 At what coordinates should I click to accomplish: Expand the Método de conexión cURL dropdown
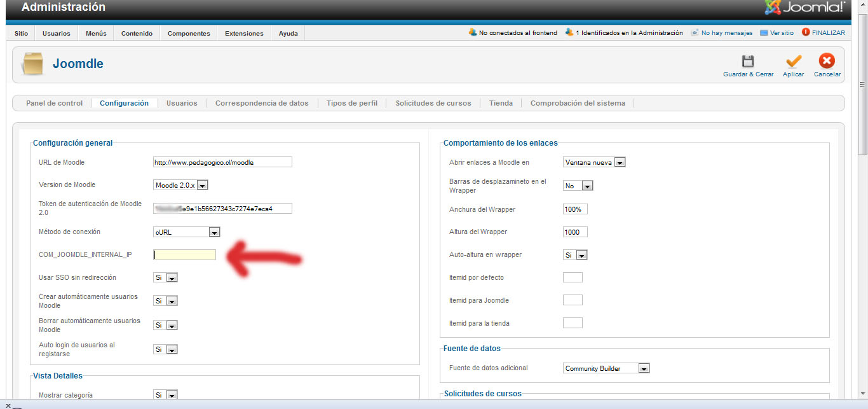pyautogui.click(x=187, y=232)
